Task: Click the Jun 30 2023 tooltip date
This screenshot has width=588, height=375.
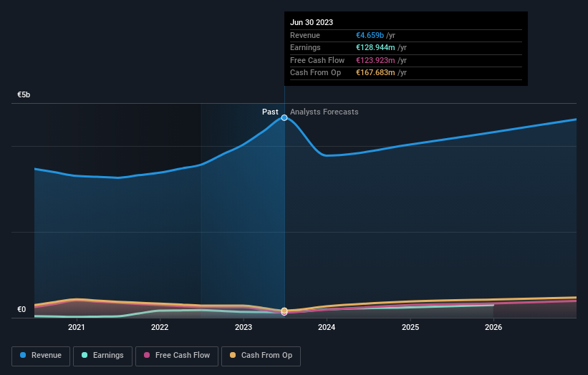Action: pos(312,22)
